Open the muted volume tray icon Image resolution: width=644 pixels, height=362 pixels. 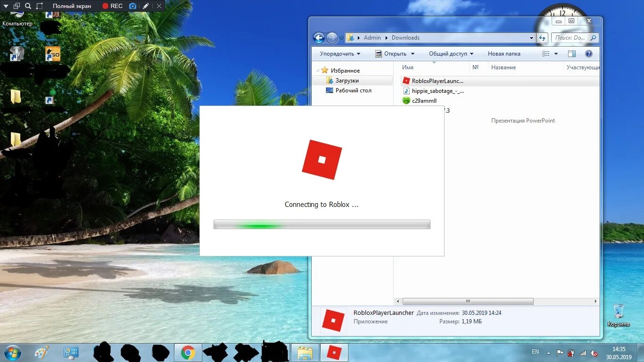(x=594, y=353)
